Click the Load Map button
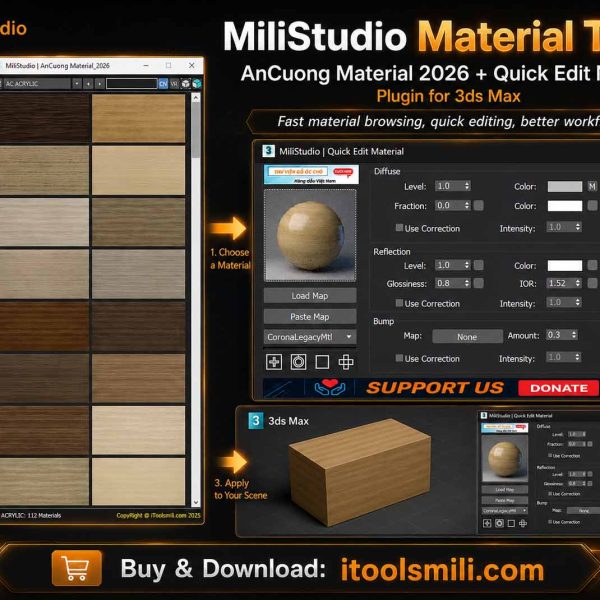The image size is (600, 600). pyautogui.click(x=310, y=295)
